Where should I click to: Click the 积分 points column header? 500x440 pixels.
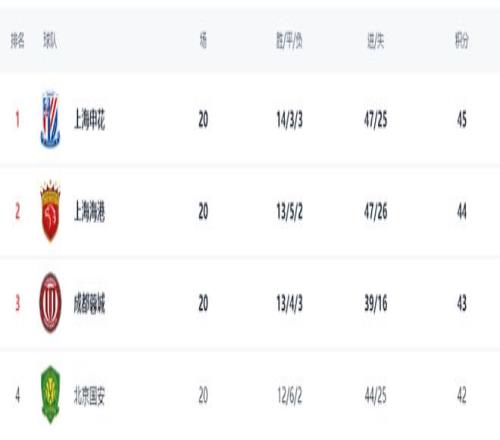[x=462, y=41]
